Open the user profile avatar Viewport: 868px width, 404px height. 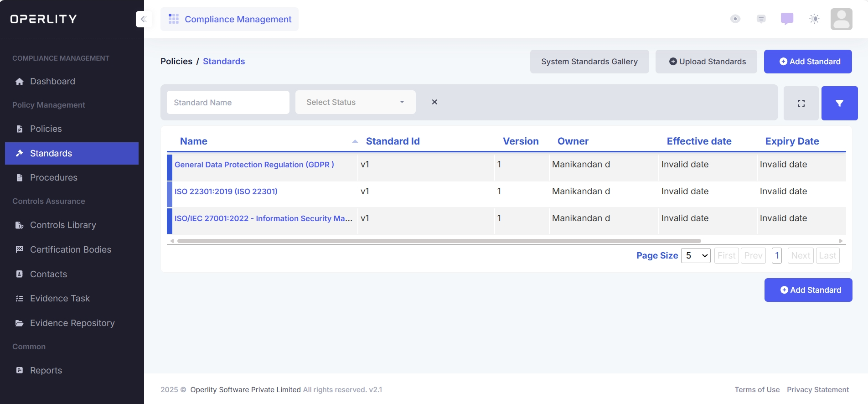pyautogui.click(x=841, y=19)
